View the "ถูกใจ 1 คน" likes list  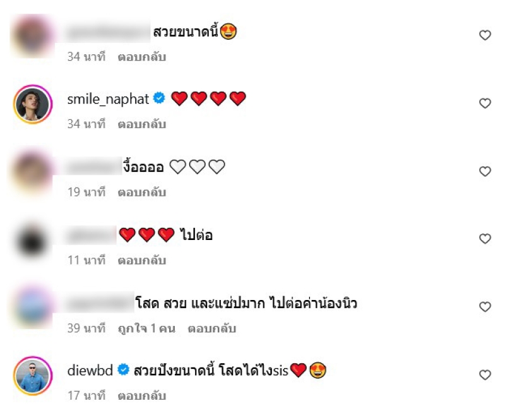pos(146,328)
